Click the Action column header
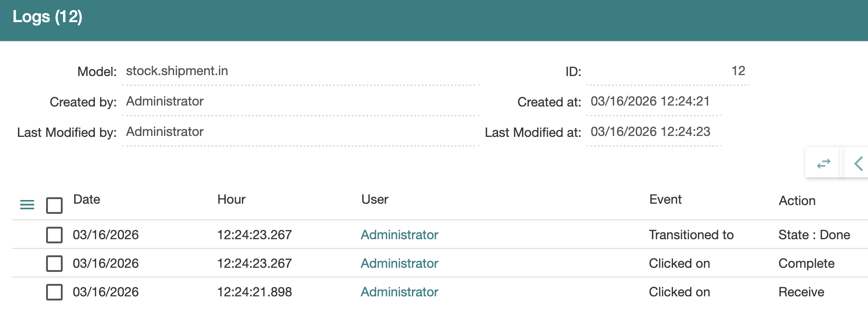The image size is (868, 318). pyautogui.click(x=797, y=201)
